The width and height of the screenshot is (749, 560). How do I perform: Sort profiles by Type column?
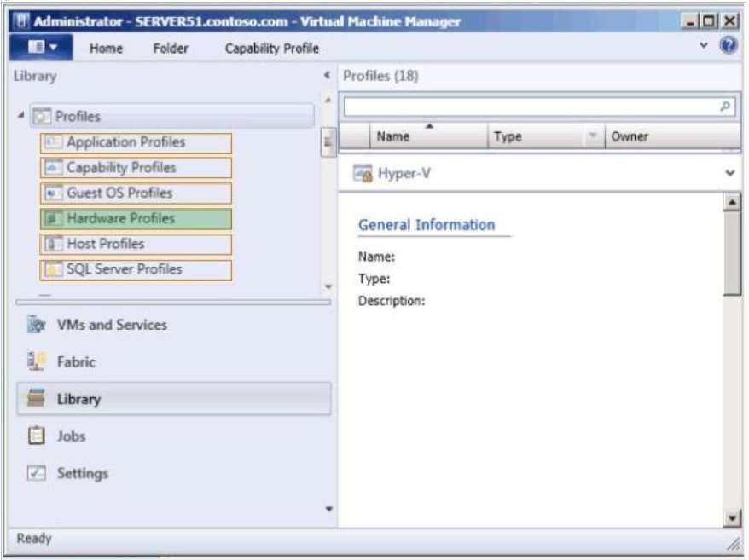pos(536,136)
